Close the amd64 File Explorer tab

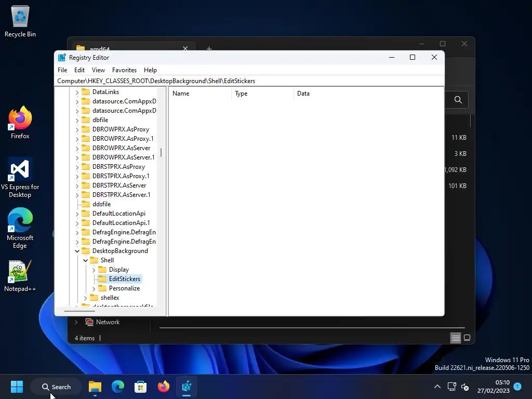click(x=185, y=48)
